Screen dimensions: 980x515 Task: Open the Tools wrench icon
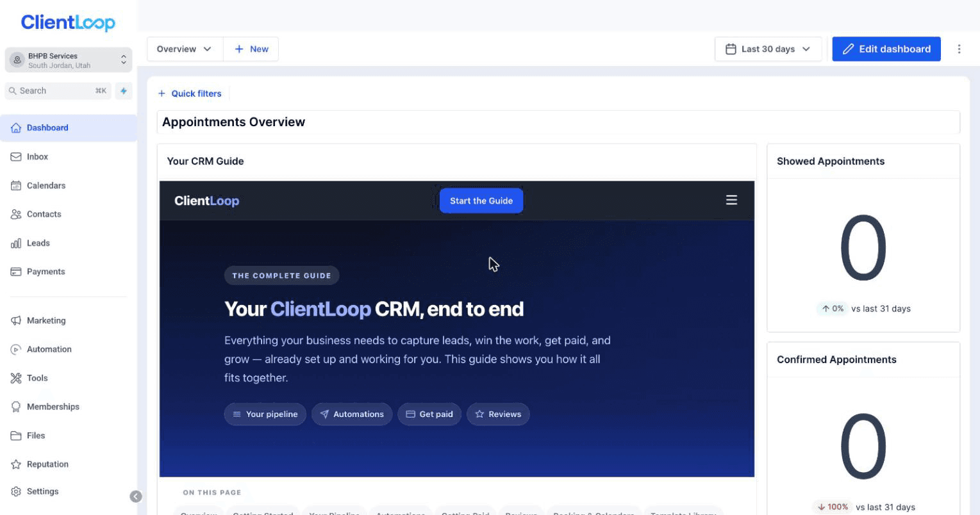pos(16,379)
